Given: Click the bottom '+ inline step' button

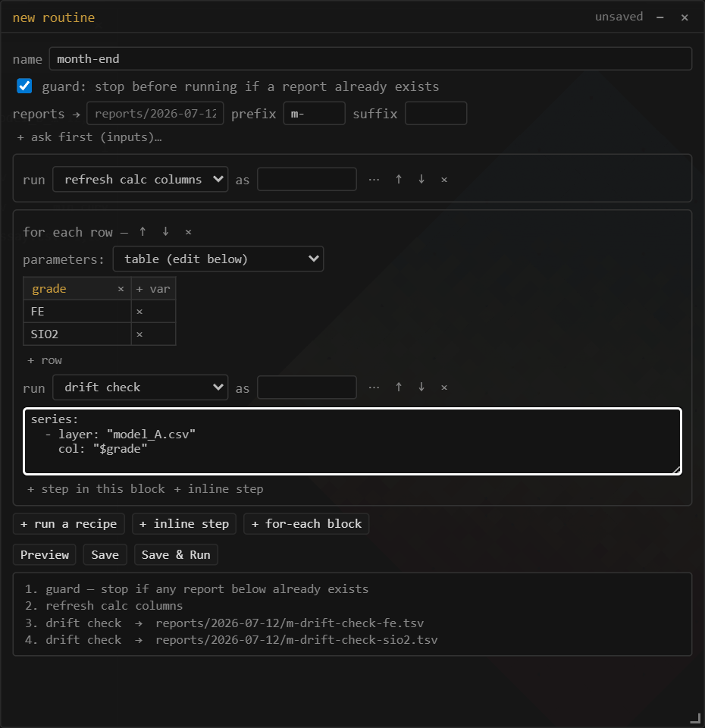Looking at the screenshot, I should click(x=184, y=524).
